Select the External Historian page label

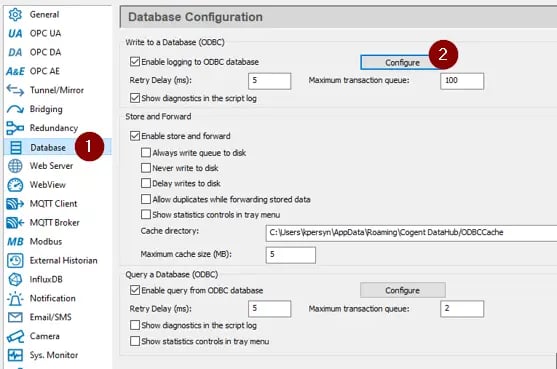click(64, 261)
